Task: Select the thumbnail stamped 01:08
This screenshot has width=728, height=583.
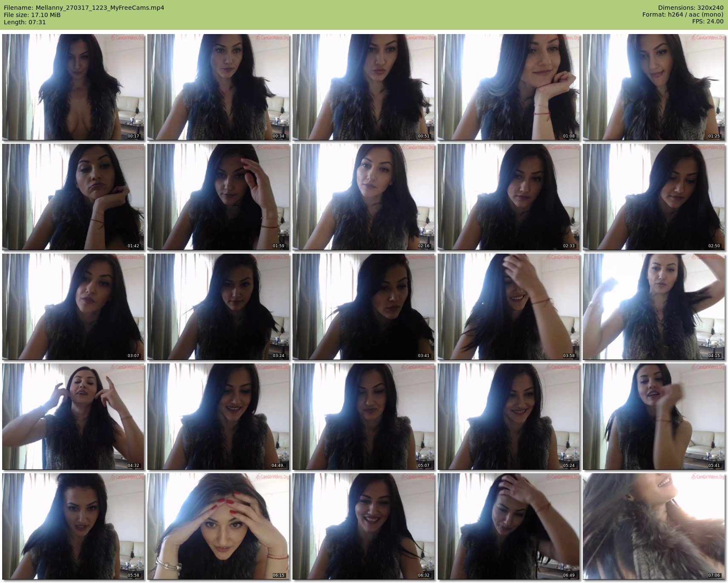Action: tap(509, 87)
